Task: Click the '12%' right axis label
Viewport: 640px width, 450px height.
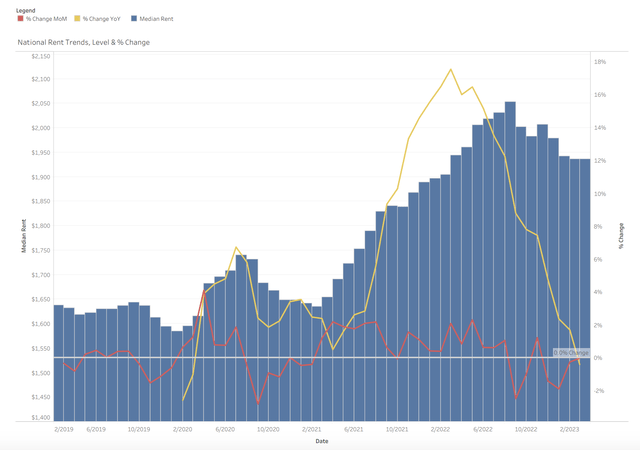Action: coord(600,161)
